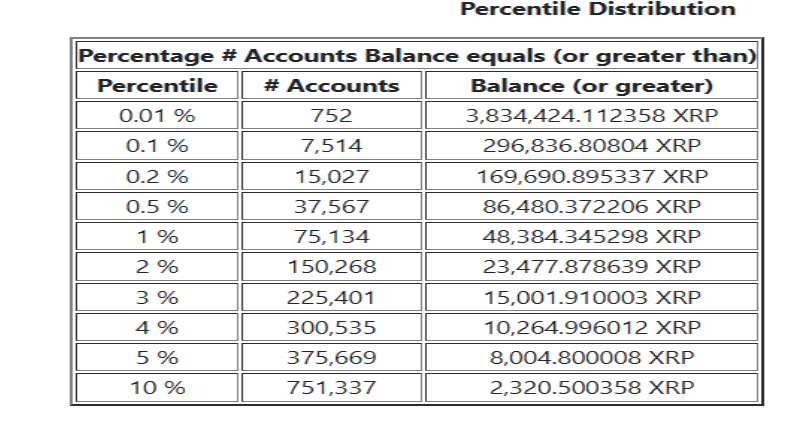Image resolution: width=790 pixels, height=426 pixels.
Task: Click the 3,834,424.112358 XRP balance cell
Action: click(x=590, y=115)
